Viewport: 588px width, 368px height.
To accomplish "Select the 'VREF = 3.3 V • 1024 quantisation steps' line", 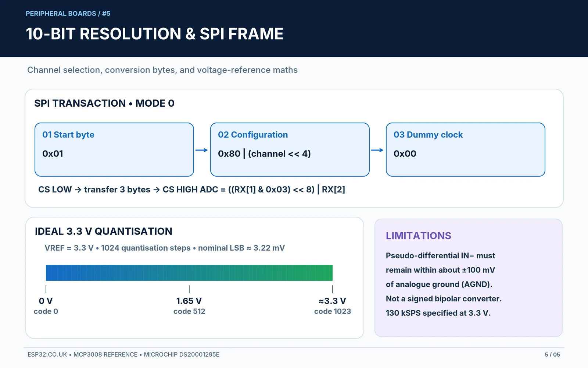I will 165,248.
